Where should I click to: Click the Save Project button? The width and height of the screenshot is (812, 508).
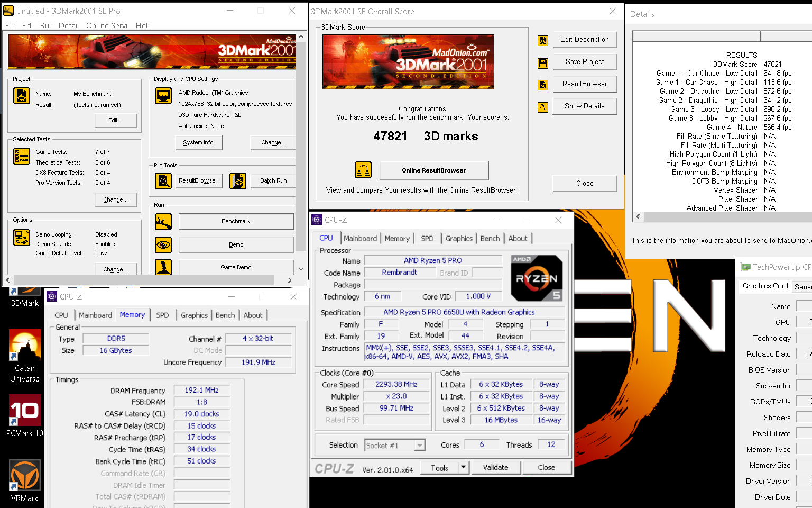[585, 61]
